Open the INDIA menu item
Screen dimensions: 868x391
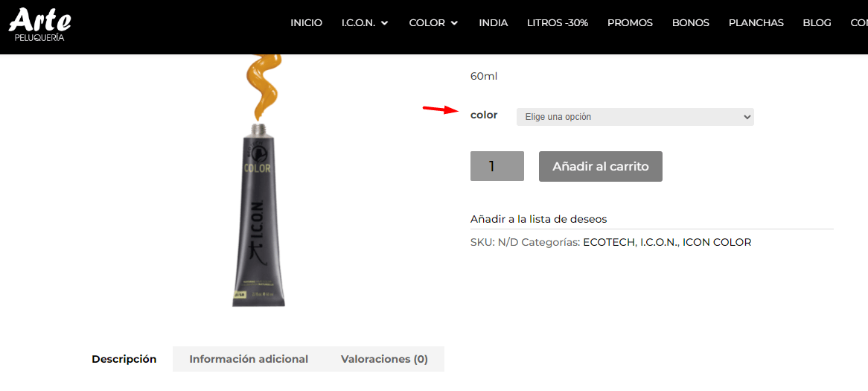[494, 22]
